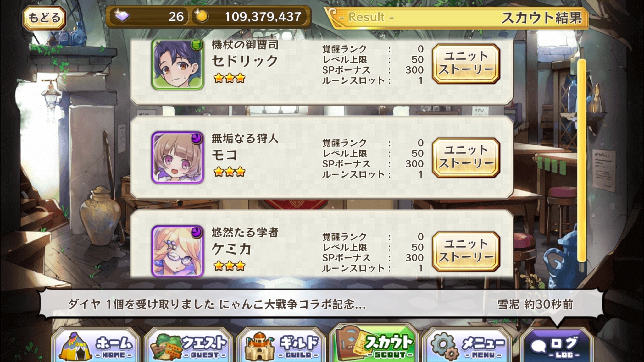The height and width of the screenshot is (362, 644).
Task: Tap the もどる back button
Action: (44, 18)
